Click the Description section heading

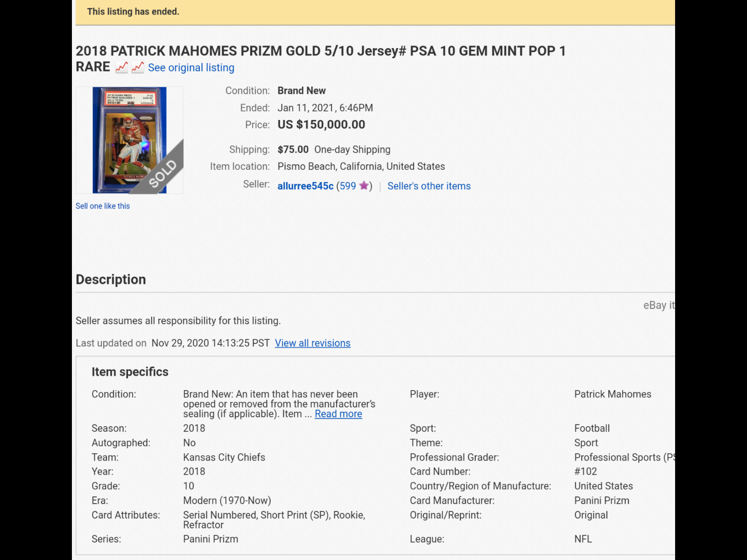[x=111, y=279]
